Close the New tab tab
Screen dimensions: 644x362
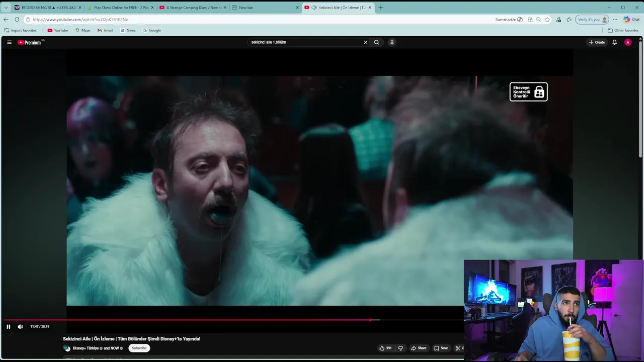point(297,8)
